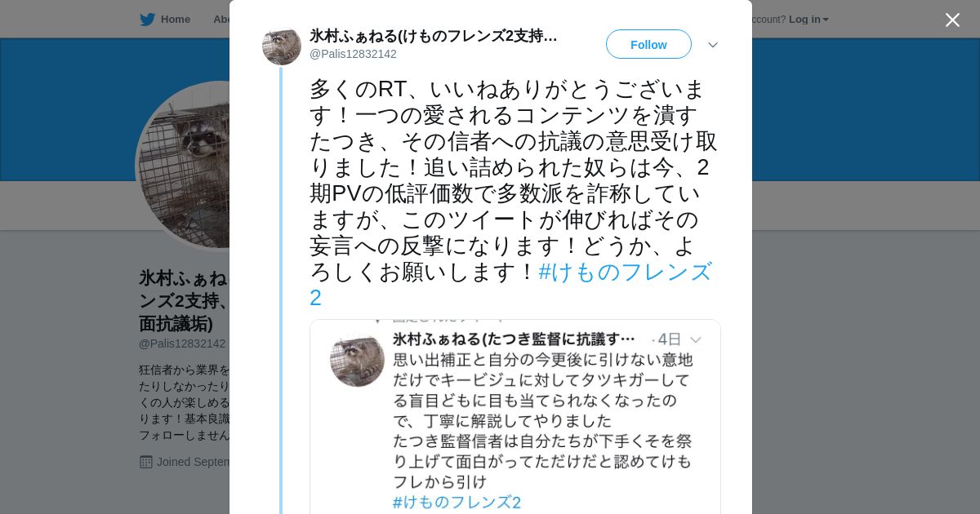Close the tweet overlay with X icon

(952, 20)
